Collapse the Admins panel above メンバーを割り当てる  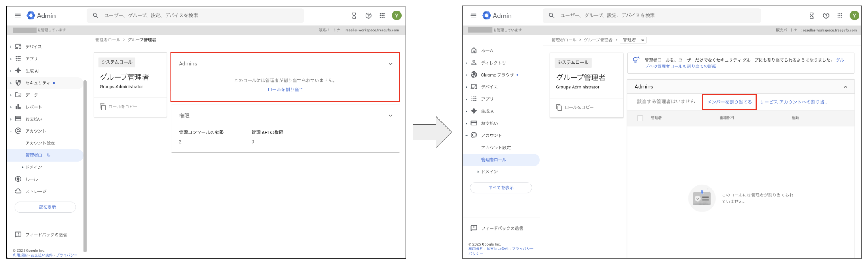pyautogui.click(x=845, y=87)
